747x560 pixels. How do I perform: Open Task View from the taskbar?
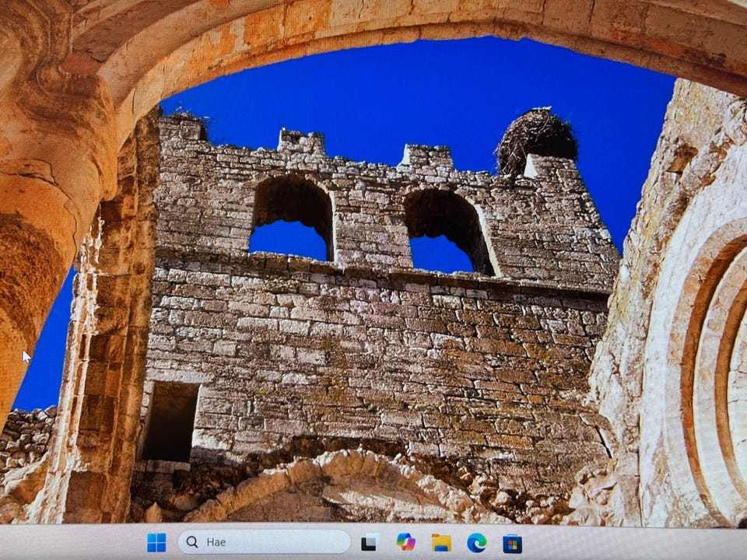point(370,542)
